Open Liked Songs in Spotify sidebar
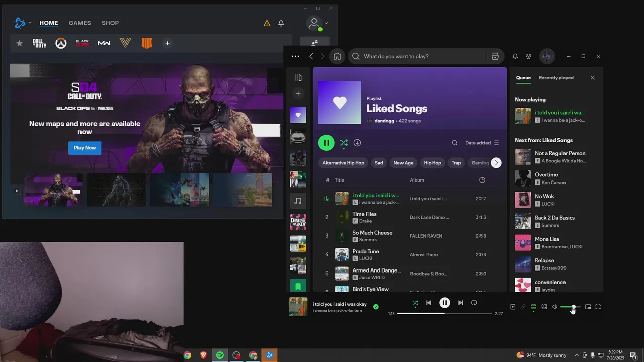The width and height of the screenshot is (644, 362). tap(298, 115)
